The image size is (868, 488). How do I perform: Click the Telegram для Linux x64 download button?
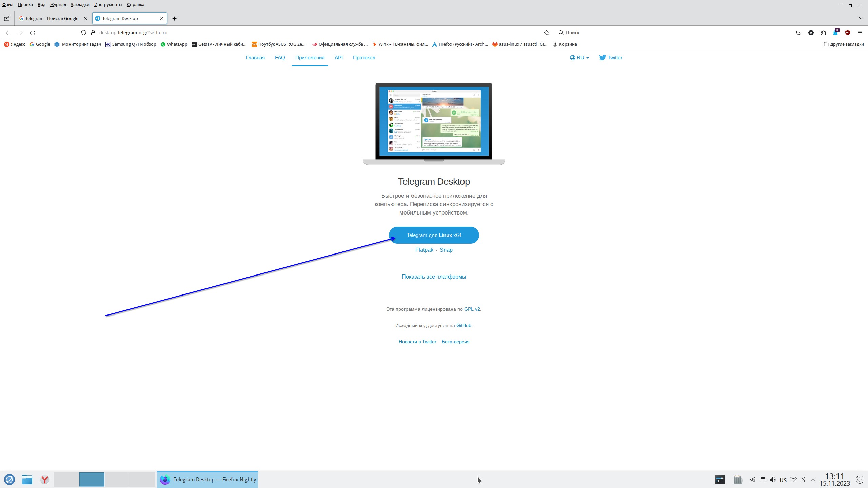click(434, 235)
